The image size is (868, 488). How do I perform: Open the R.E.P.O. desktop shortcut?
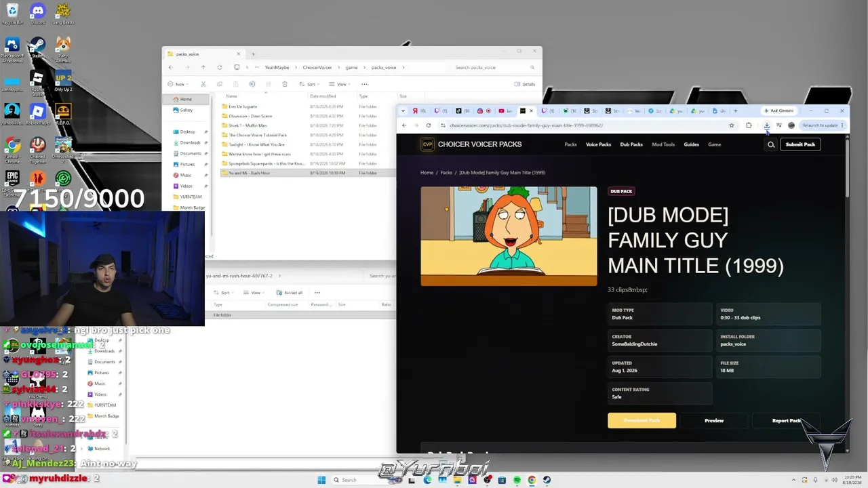tap(63, 114)
